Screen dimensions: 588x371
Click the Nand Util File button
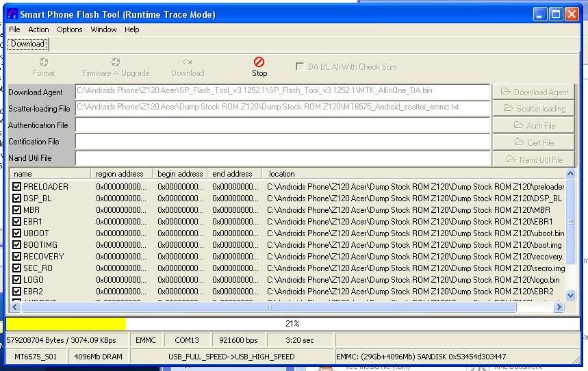tap(534, 159)
